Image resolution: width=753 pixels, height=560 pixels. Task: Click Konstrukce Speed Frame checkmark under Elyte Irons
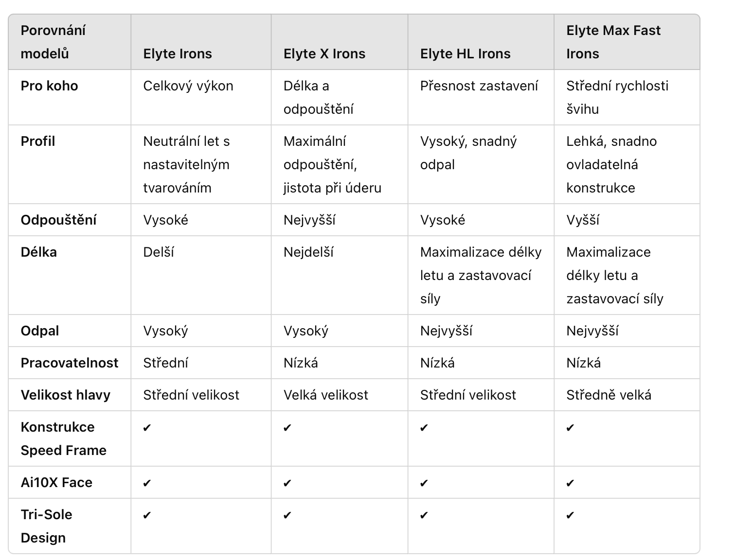147,427
